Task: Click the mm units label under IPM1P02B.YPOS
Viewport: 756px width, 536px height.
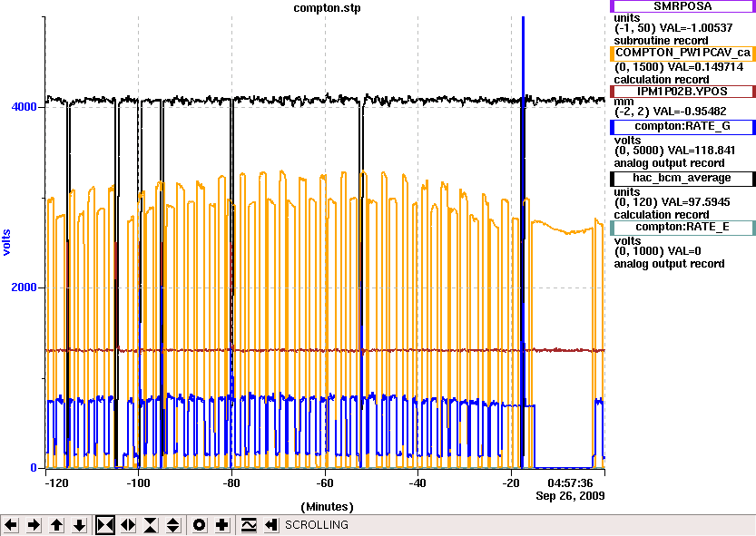Action: click(623, 102)
